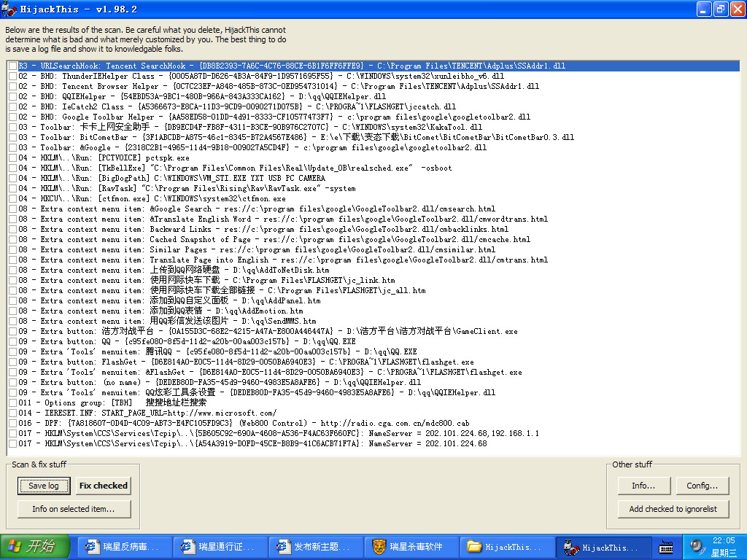This screenshot has height=560, width=747.
Task: Open the HijackThis folder taskbar item
Action: click(x=506, y=547)
